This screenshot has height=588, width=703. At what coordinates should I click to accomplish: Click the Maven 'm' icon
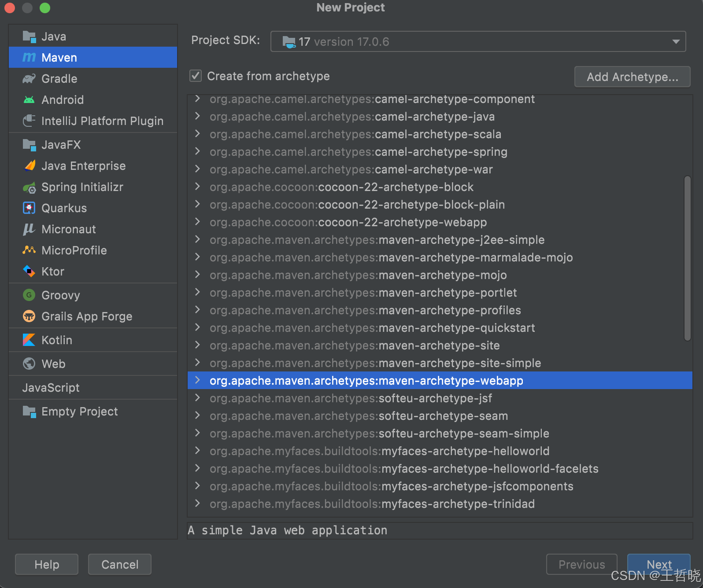[29, 58]
